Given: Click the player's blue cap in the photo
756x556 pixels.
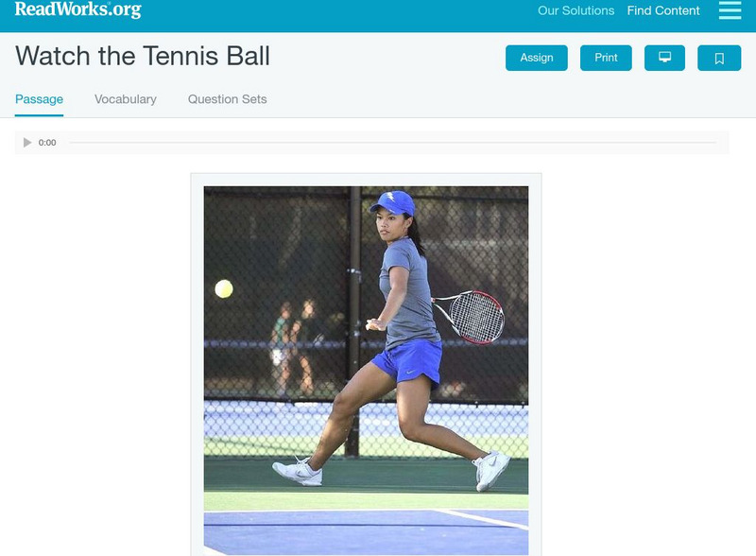Looking at the screenshot, I should (393, 202).
